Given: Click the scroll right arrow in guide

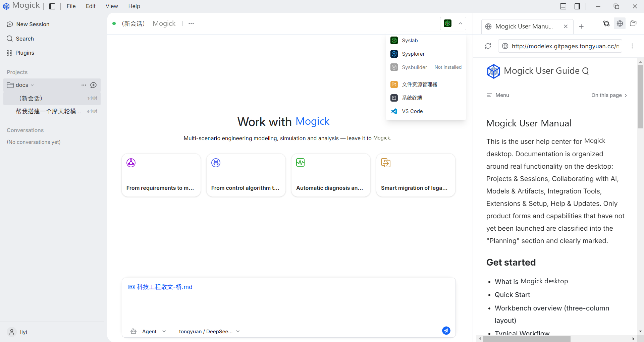Looking at the screenshot, I should click(x=633, y=339).
